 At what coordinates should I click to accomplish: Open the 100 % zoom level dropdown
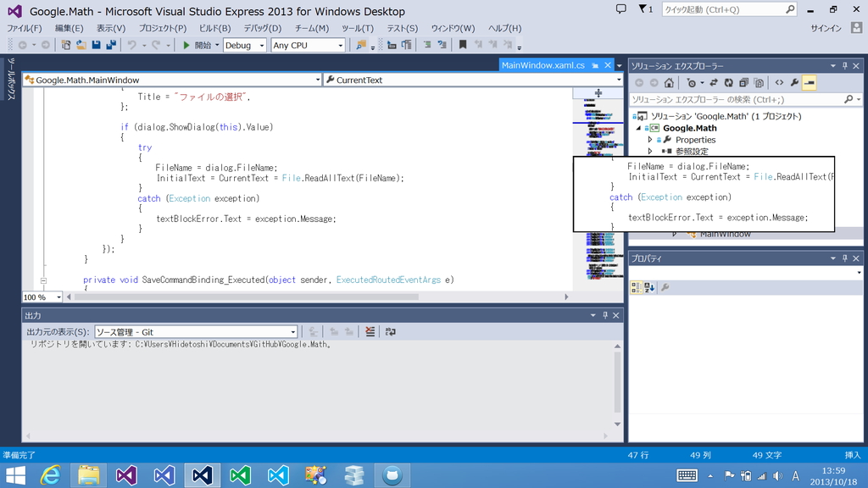[42, 297]
